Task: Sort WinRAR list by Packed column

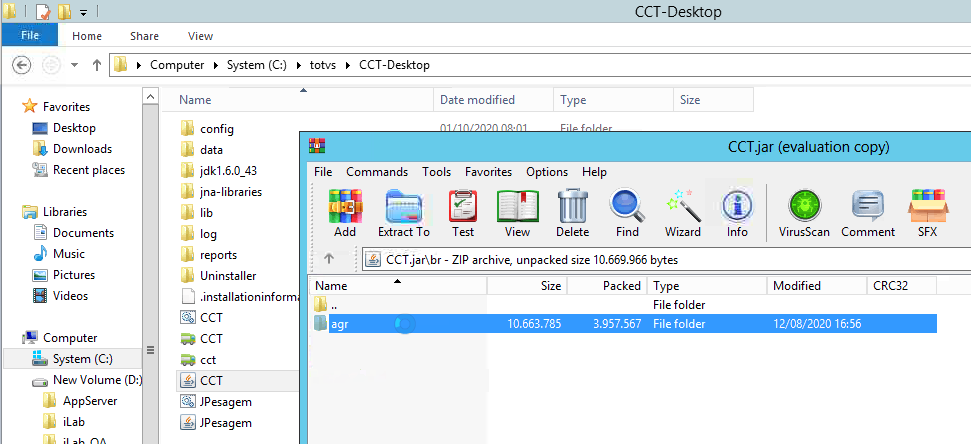Action: (607, 285)
